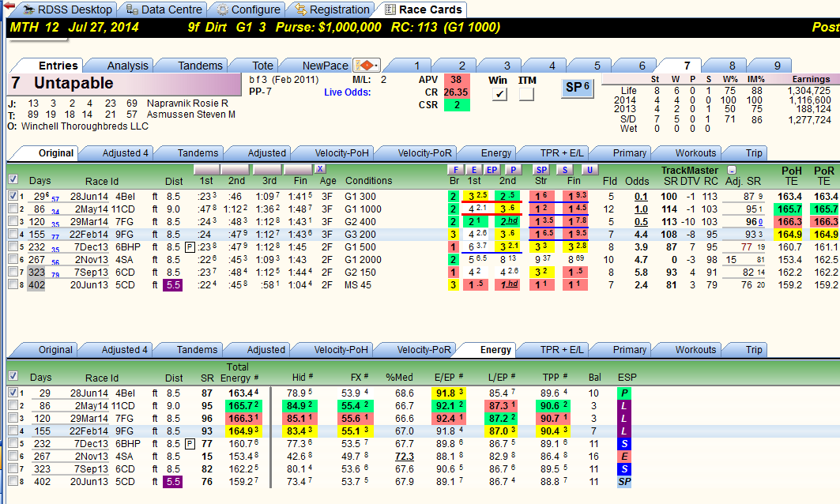This screenshot has height=504, width=840.
Task: Click the red arrow in the top-left corner
Action: coord(8,6)
